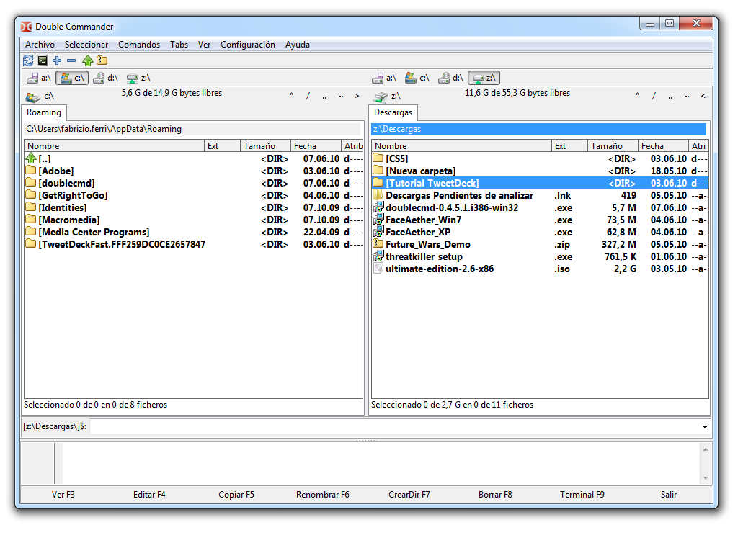Click Editar F4 button
The width and height of the screenshot is (756, 543).
pyautogui.click(x=149, y=494)
